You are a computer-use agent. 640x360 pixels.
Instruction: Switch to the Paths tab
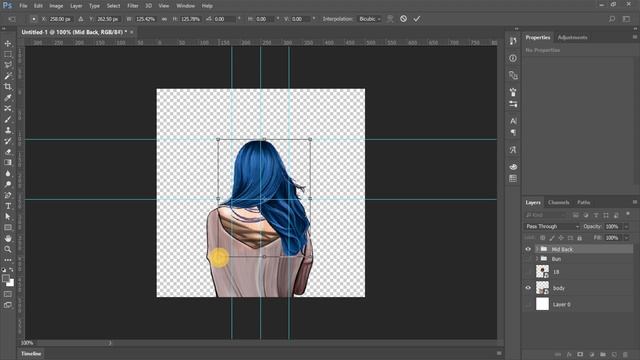point(583,202)
